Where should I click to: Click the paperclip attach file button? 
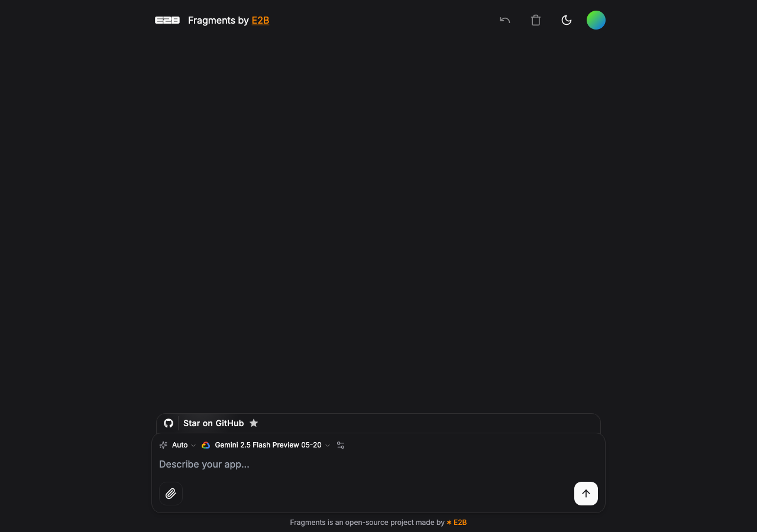pyautogui.click(x=171, y=494)
